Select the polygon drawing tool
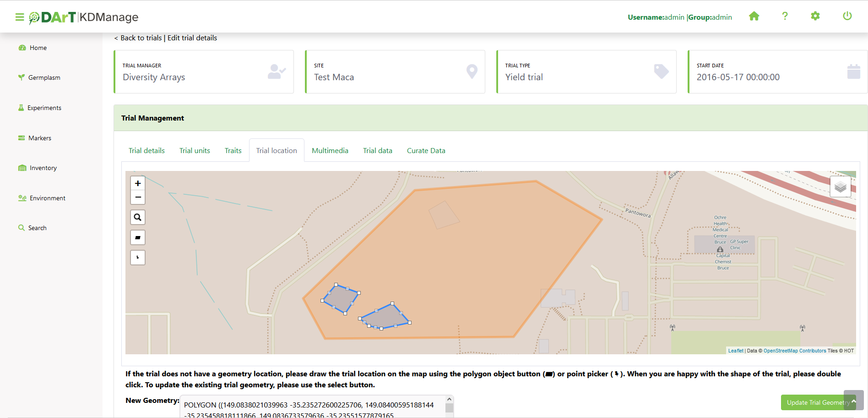 (x=138, y=237)
